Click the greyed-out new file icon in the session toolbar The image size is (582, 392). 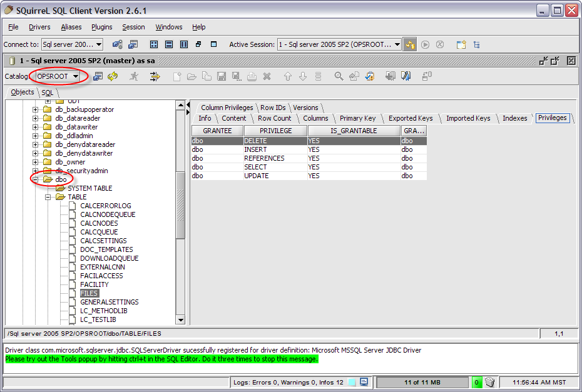[x=177, y=76]
